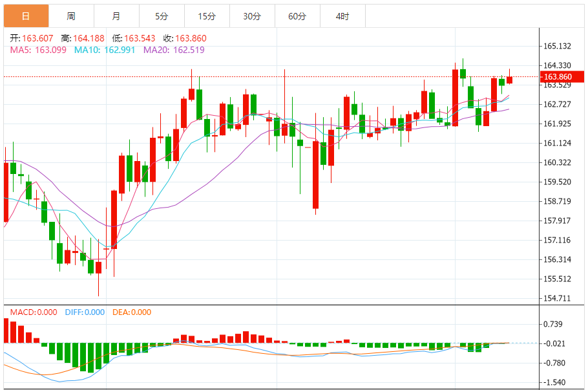Click the MA5: 163.099 indicator label
The width and height of the screenshot is (588, 390).
[38, 50]
